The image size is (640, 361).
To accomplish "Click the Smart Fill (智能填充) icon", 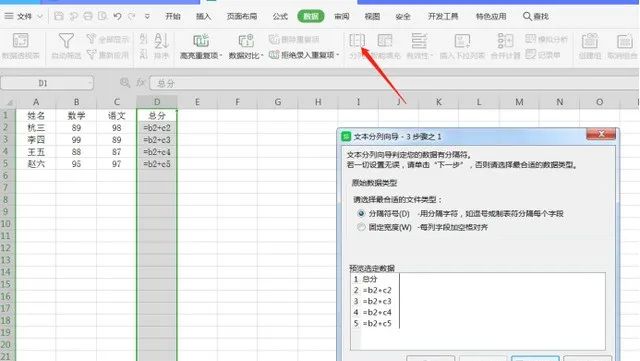I will [385, 41].
